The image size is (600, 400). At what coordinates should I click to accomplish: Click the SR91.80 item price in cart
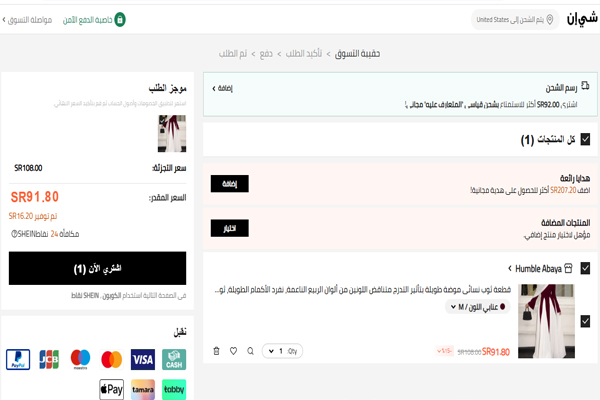tap(496, 352)
